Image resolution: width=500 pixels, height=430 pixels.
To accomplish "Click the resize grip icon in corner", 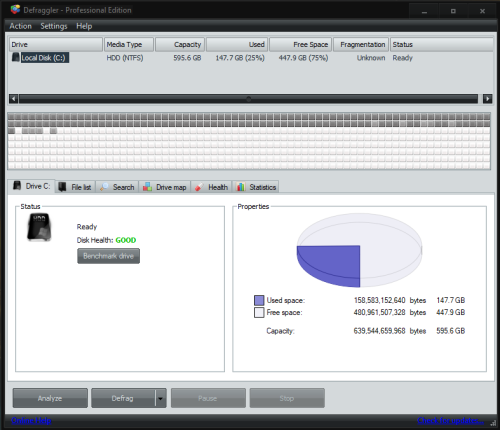I will coord(493,423).
